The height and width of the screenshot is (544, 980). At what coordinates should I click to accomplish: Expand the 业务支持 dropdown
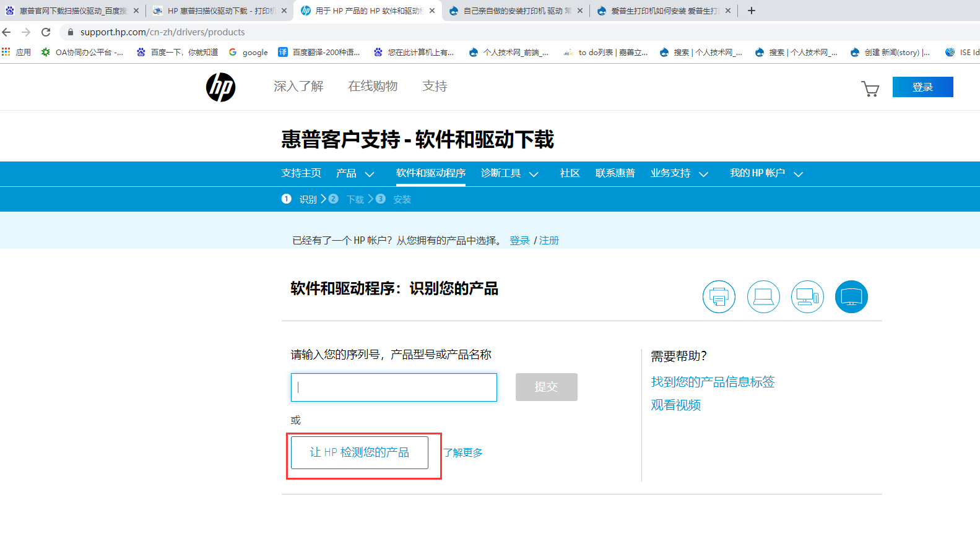tap(680, 173)
